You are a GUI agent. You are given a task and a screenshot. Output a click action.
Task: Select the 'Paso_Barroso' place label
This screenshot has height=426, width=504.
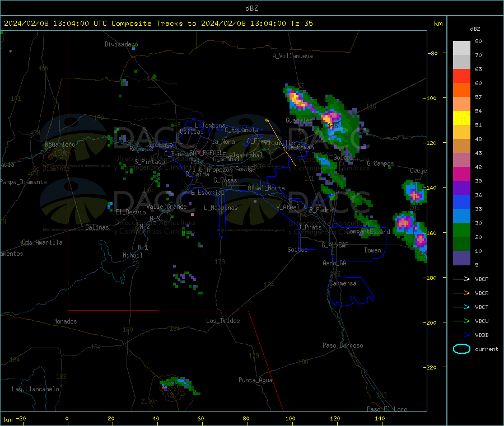(x=343, y=345)
